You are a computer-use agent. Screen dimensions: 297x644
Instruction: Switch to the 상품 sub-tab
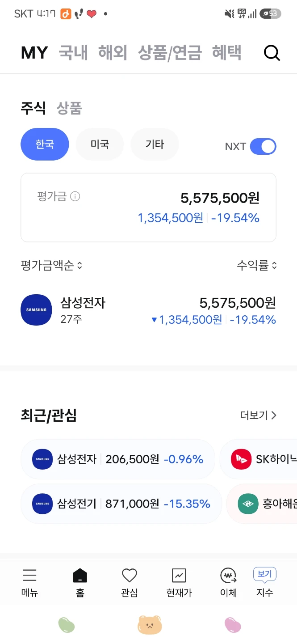(69, 108)
